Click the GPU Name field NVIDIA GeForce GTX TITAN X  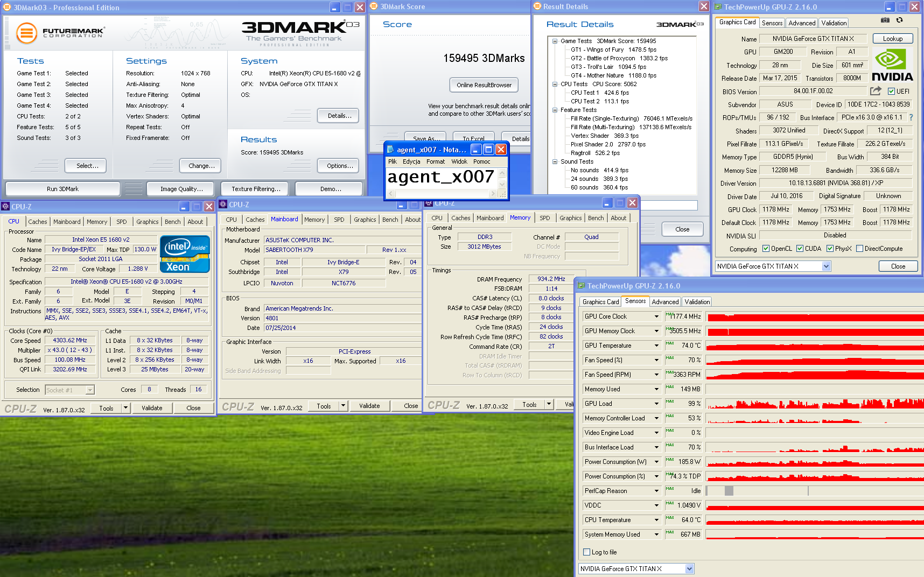tap(813, 39)
